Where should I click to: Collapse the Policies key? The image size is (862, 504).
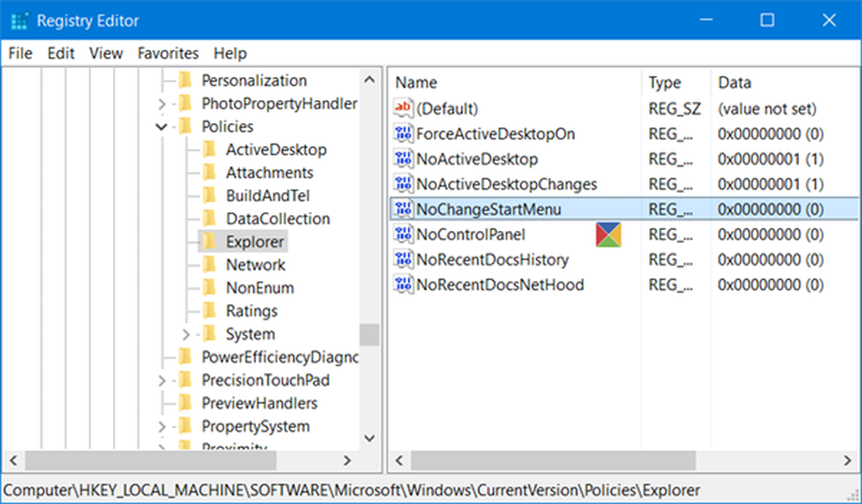[x=161, y=127]
